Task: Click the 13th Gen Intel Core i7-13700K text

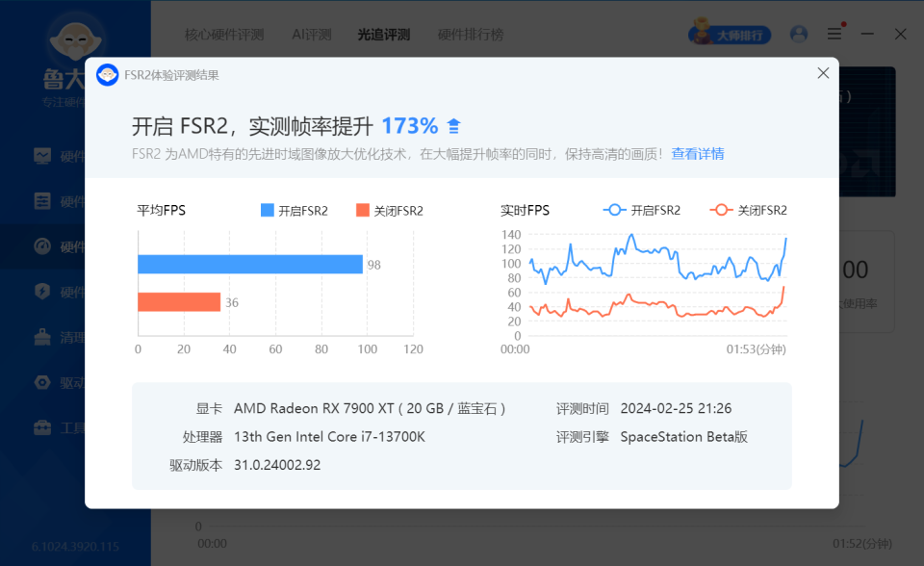Action: 329,437
